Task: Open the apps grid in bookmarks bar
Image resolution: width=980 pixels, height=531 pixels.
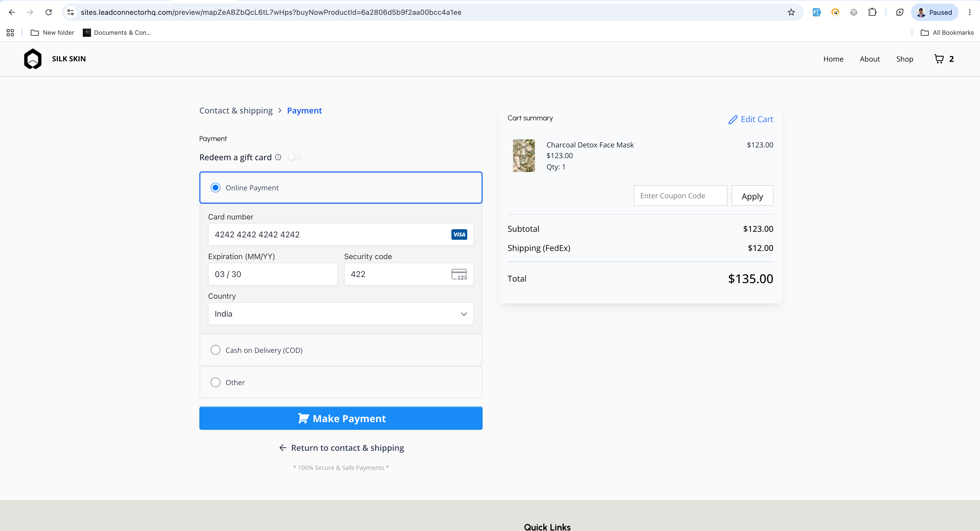Action: [10, 33]
